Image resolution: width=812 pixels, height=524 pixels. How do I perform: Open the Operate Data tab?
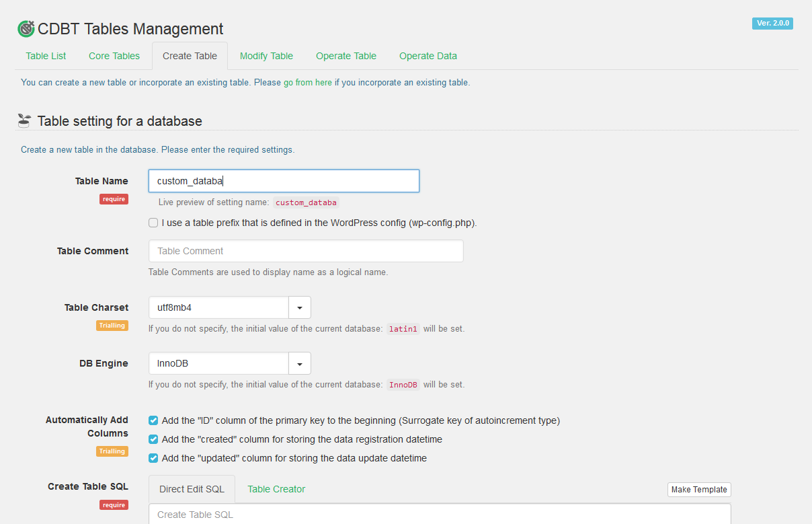[x=428, y=56]
